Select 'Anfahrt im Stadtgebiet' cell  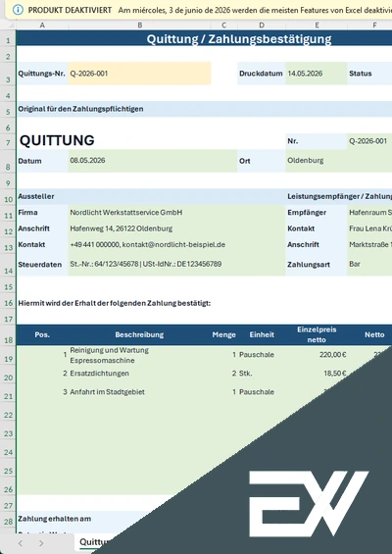[140, 392]
